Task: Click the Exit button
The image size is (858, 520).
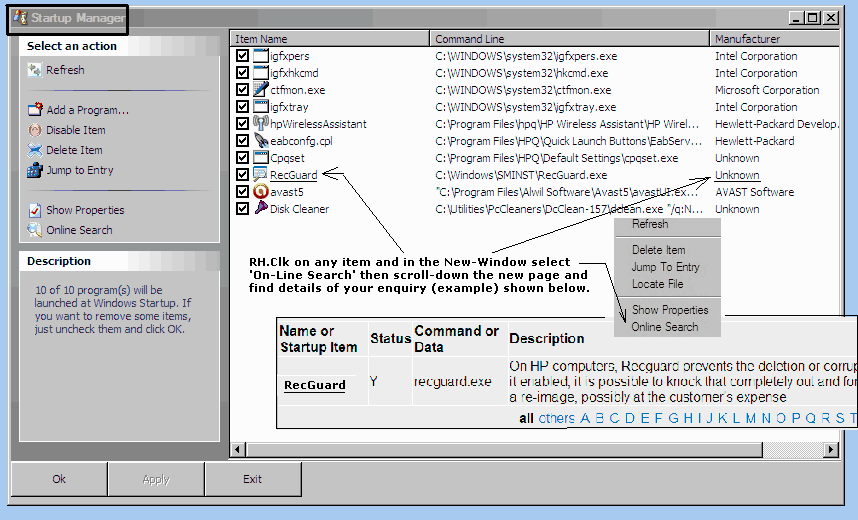Action: point(253,479)
